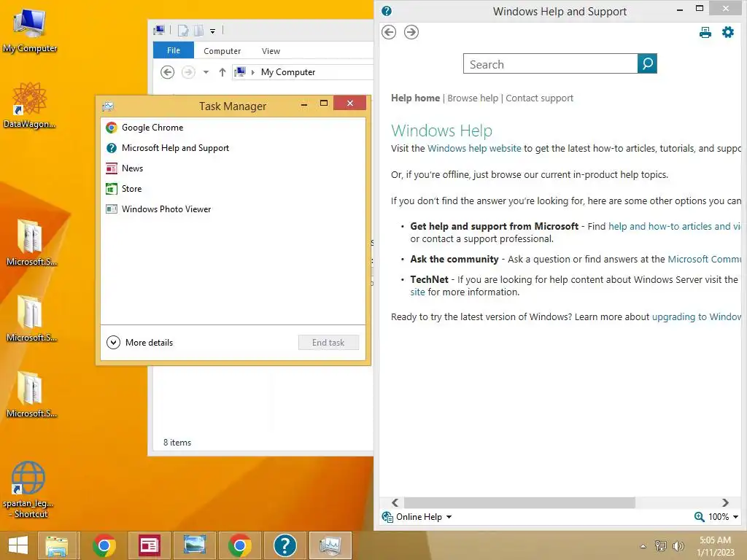Viewport: 747px width, 560px height.
Task: Click the News app taskbar icon
Action: coord(149,545)
